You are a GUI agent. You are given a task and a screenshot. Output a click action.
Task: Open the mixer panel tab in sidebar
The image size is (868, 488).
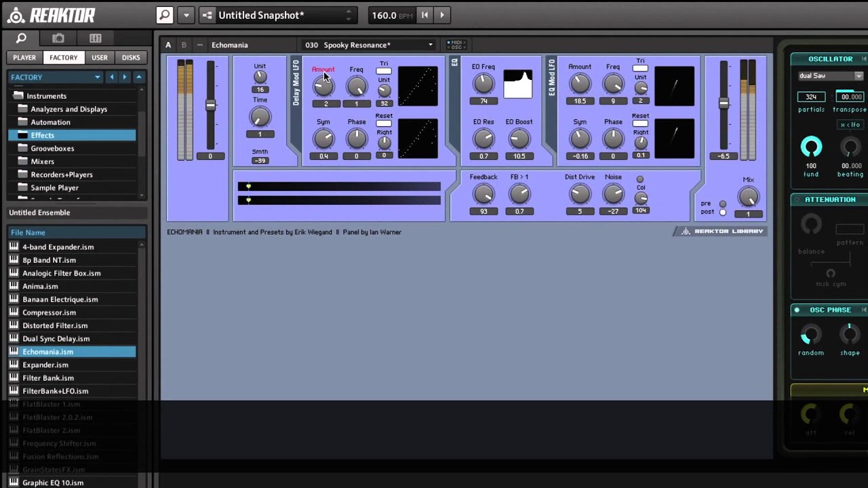pos(95,39)
